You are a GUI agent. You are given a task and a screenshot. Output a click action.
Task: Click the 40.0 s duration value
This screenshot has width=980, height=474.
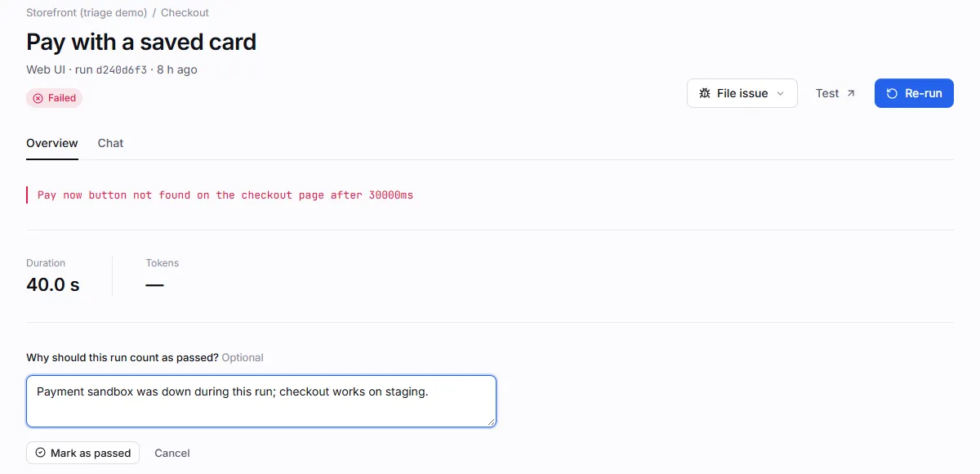tap(53, 284)
